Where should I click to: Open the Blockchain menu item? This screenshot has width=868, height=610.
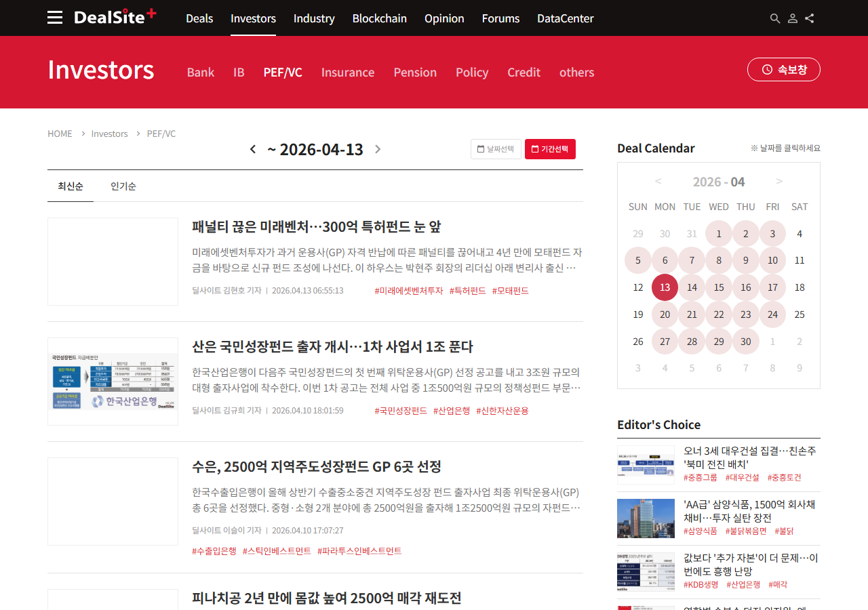pyautogui.click(x=379, y=18)
